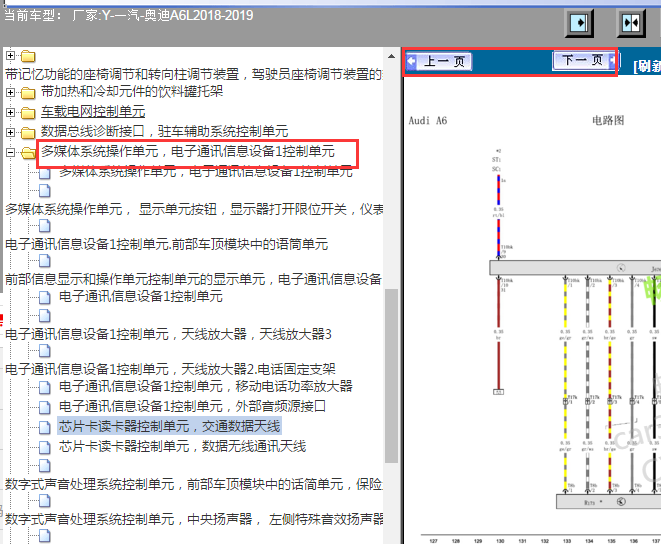Click page icon above 多媒体系统操作单元，显示单元按钮
The height and width of the screenshot is (544, 661).
[x=45, y=191]
